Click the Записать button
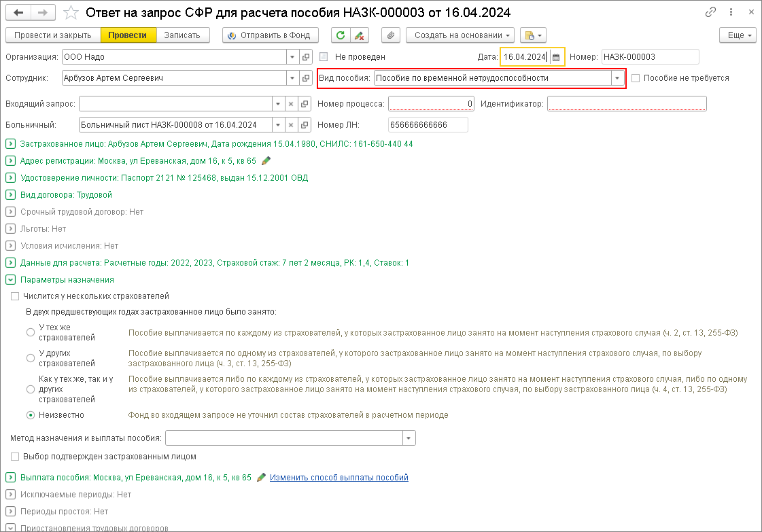 (183, 35)
